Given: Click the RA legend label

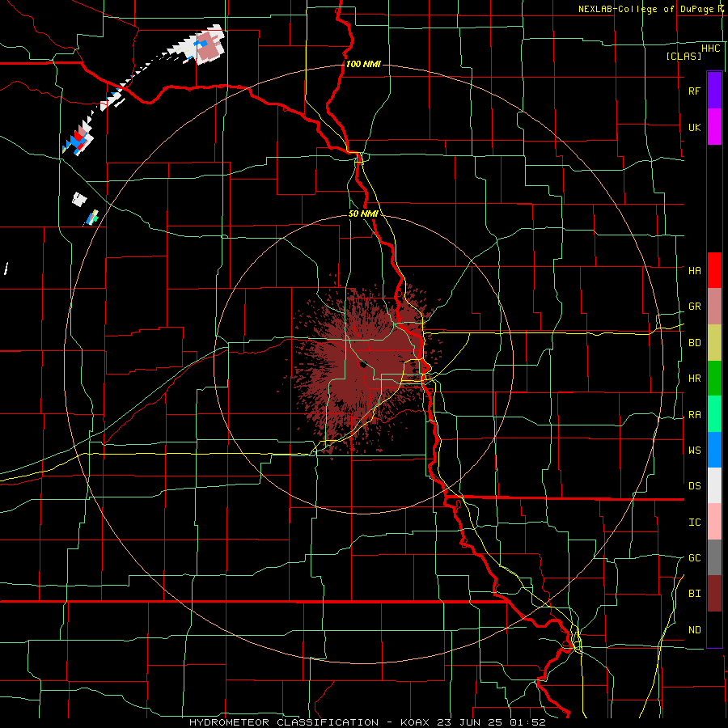Looking at the screenshot, I should point(694,415).
